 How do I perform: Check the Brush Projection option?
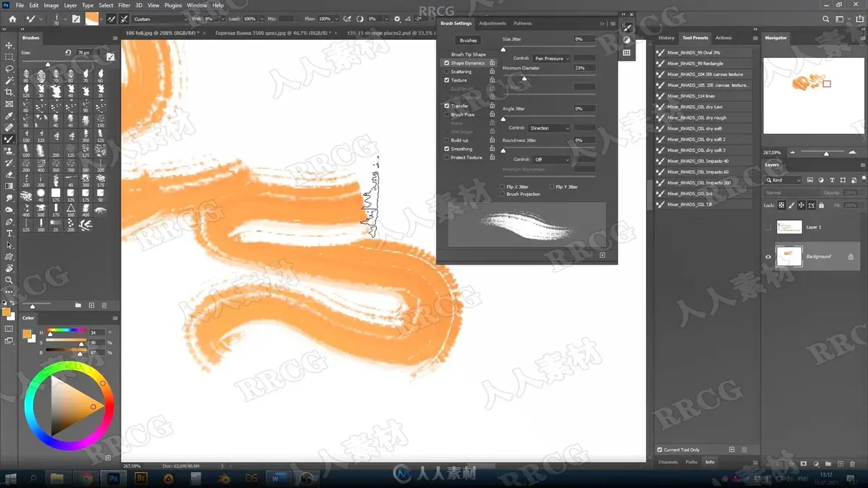503,194
